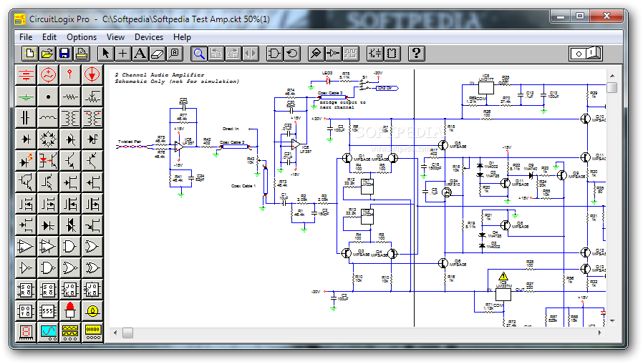The image size is (643, 364).
Task: Place a bridge rectifier component
Action: pyautogui.click(x=48, y=139)
